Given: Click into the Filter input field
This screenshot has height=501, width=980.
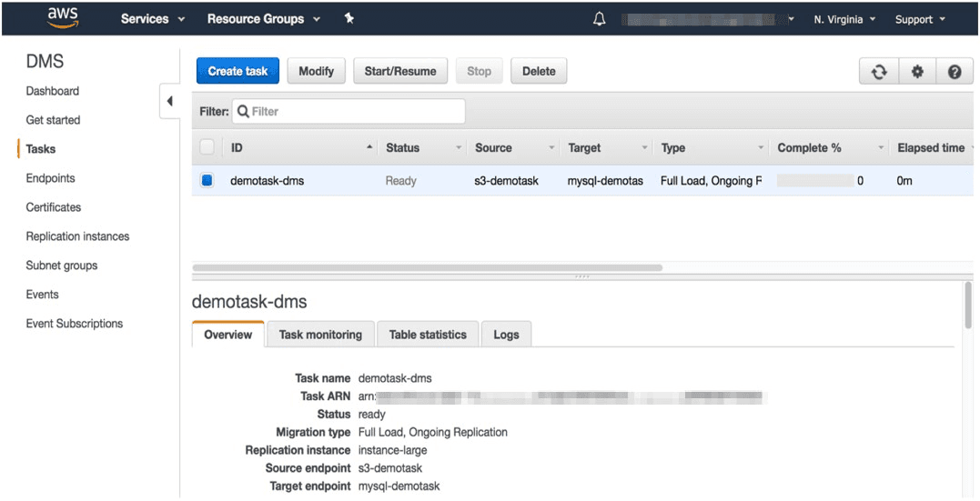Looking at the screenshot, I should pos(349,111).
